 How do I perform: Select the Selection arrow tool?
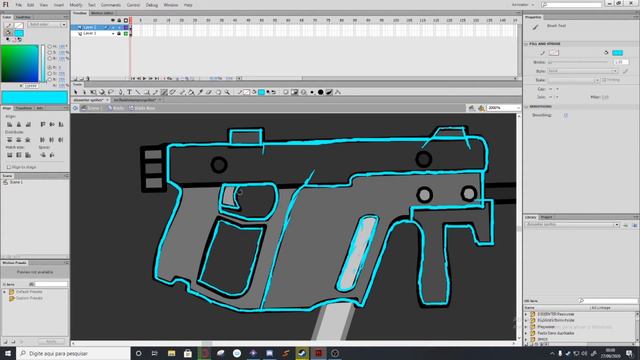tap(76, 92)
